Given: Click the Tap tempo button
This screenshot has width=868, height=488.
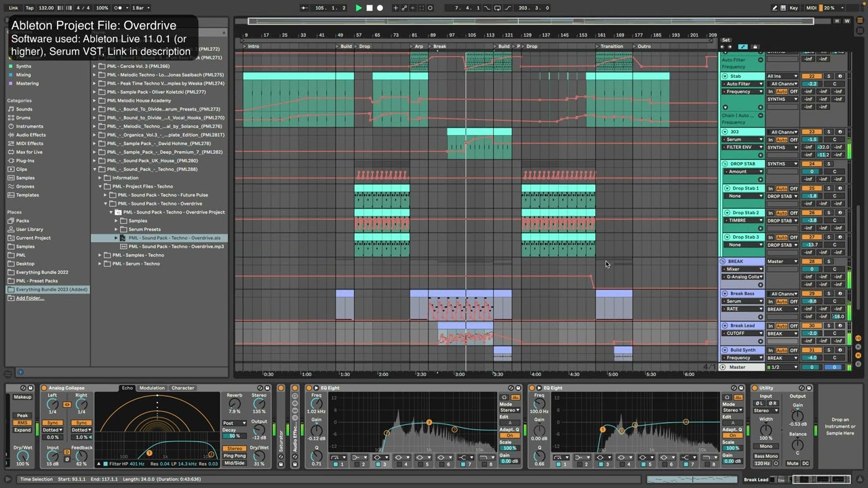Looking at the screenshot, I should tap(29, 8).
